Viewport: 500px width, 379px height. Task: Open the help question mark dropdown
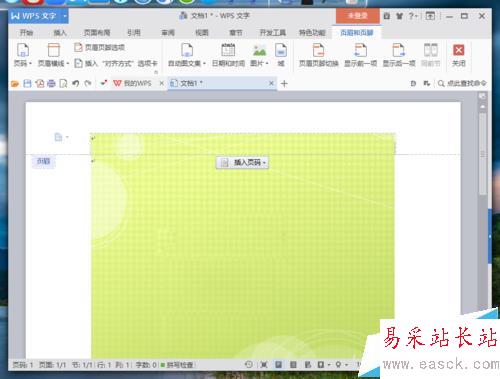pyautogui.click(x=413, y=16)
